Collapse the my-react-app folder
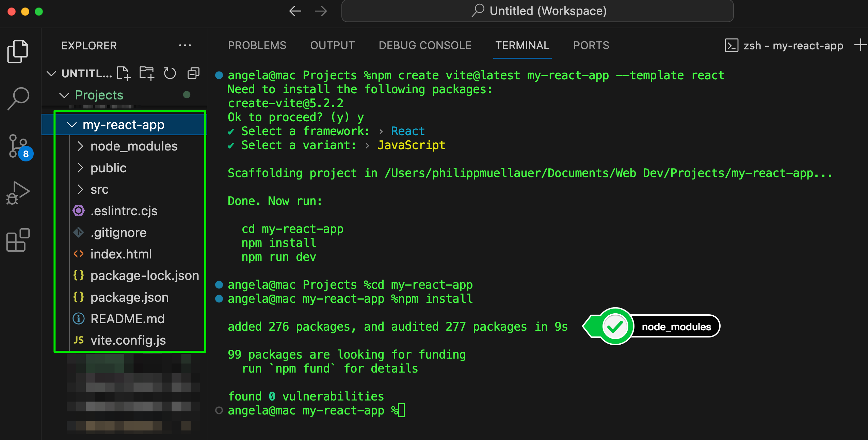The image size is (868, 440). click(72, 125)
